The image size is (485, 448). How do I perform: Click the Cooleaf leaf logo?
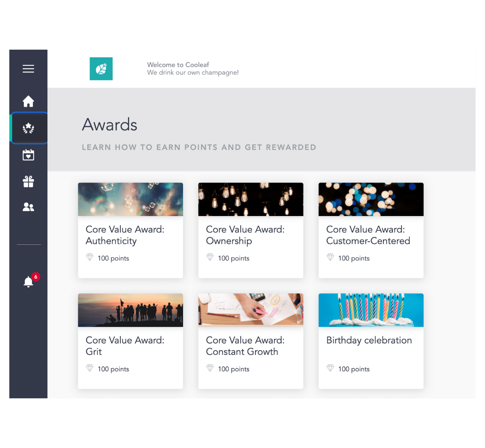tap(101, 69)
